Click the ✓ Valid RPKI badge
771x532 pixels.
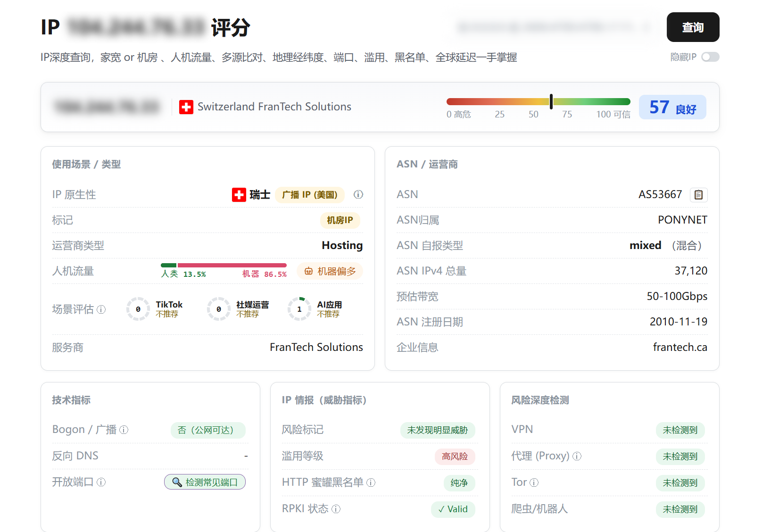pyautogui.click(x=453, y=509)
